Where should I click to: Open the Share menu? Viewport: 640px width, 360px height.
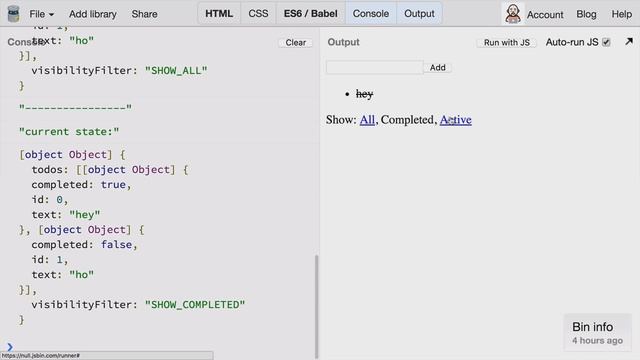(144, 14)
